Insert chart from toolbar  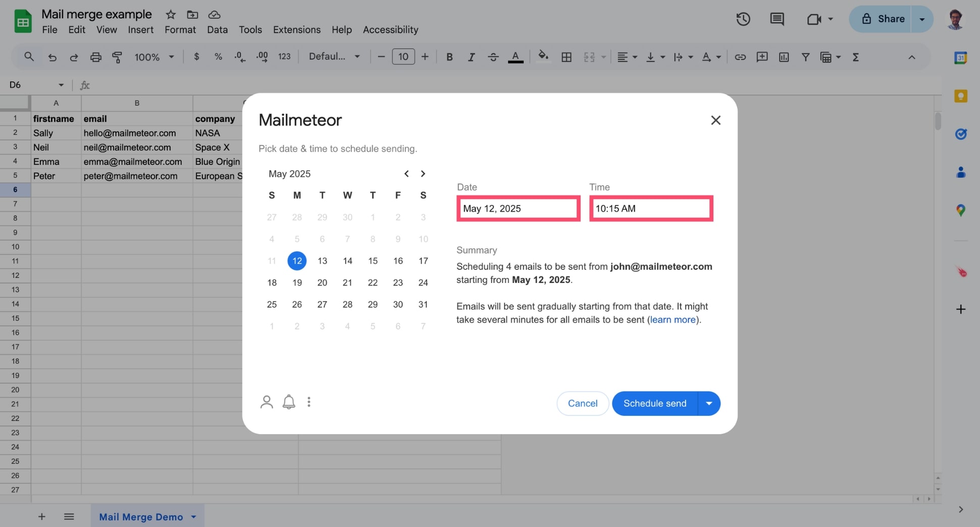click(x=784, y=57)
